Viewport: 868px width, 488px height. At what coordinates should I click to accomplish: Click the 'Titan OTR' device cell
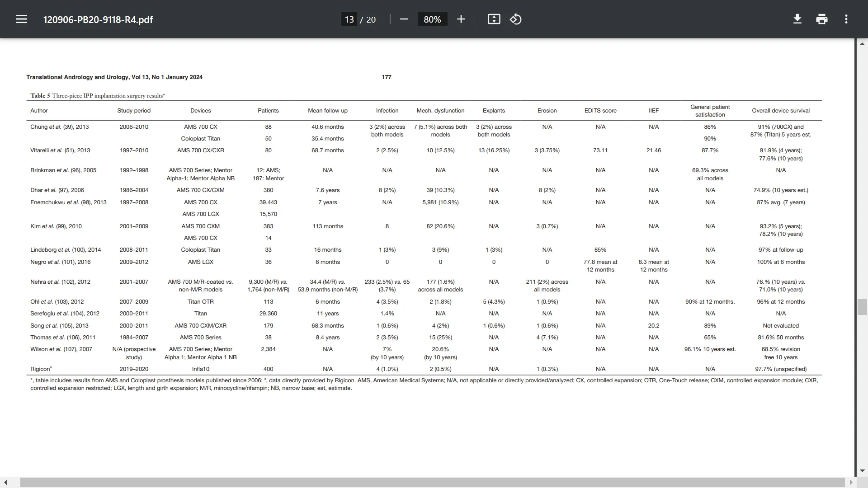[x=201, y=302]
